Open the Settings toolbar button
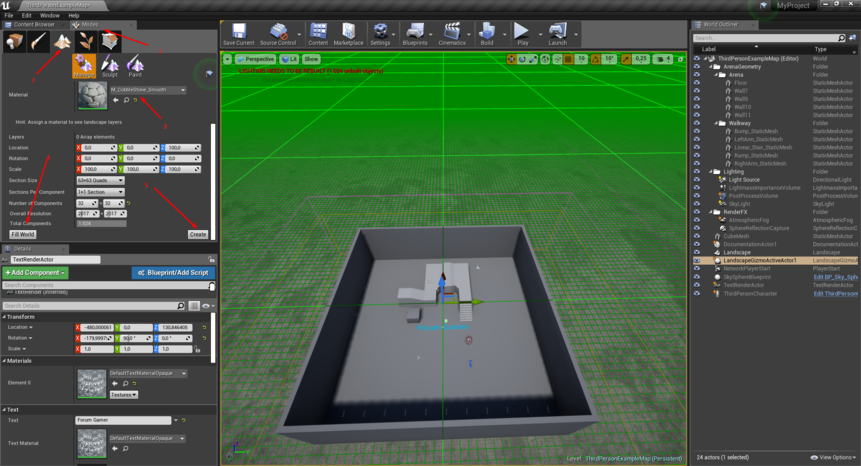This screenshot has width=861, height=466. (x=380, y=34)
